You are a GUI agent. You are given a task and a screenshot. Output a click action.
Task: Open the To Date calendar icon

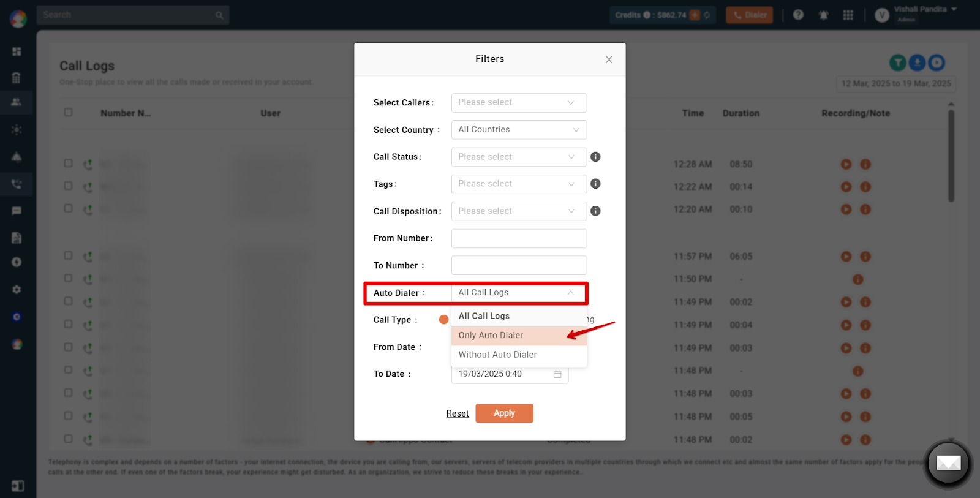tap(557, 374)
